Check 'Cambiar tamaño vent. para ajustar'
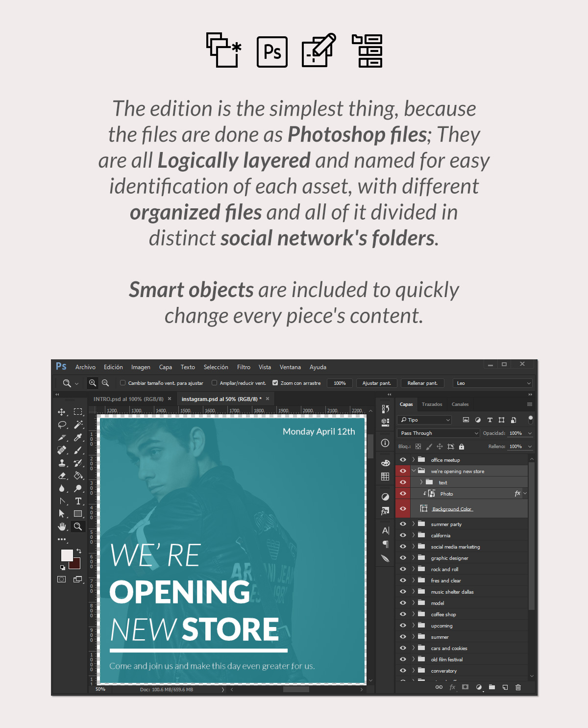The image size is (588, 728). tap(123, 383)
